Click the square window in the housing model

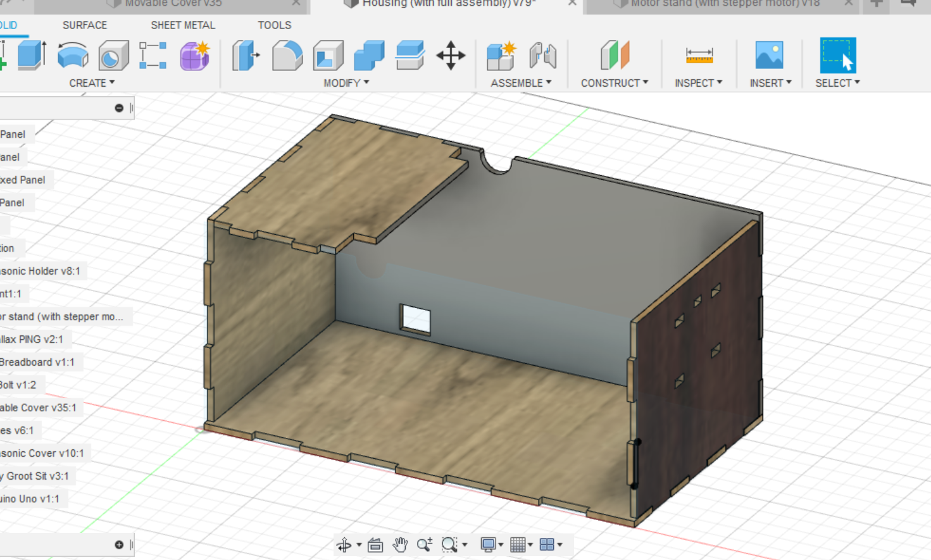coord(416,319)
